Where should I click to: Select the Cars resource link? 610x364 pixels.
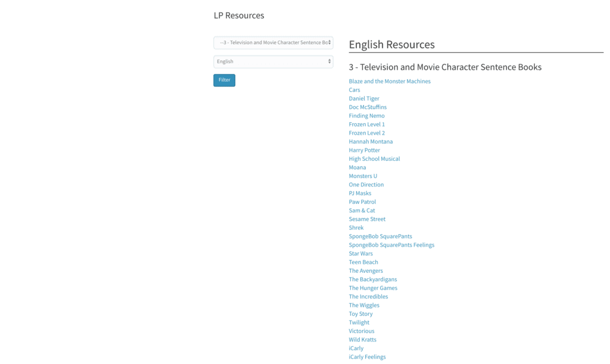pyautogui.click(x=354, y=90)
